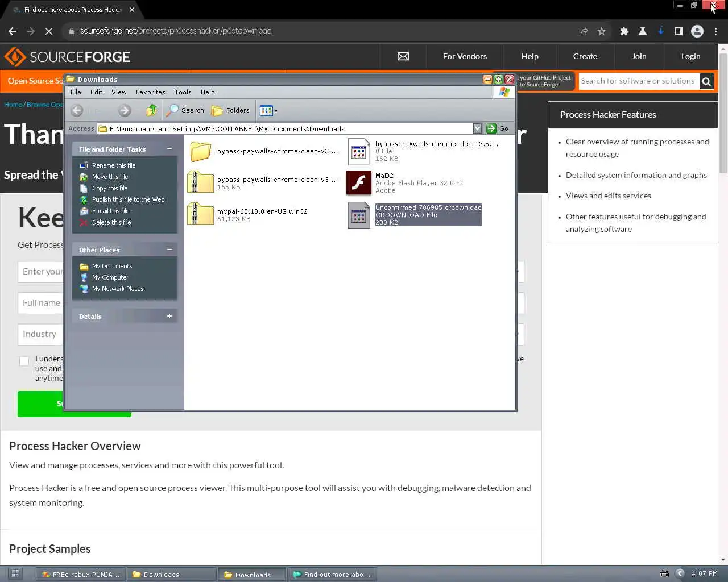This screenshot has width=728, height=582.
Task: Select the 165 KB bypass-paywalls zip icon
Action: [x=200, y=182]
